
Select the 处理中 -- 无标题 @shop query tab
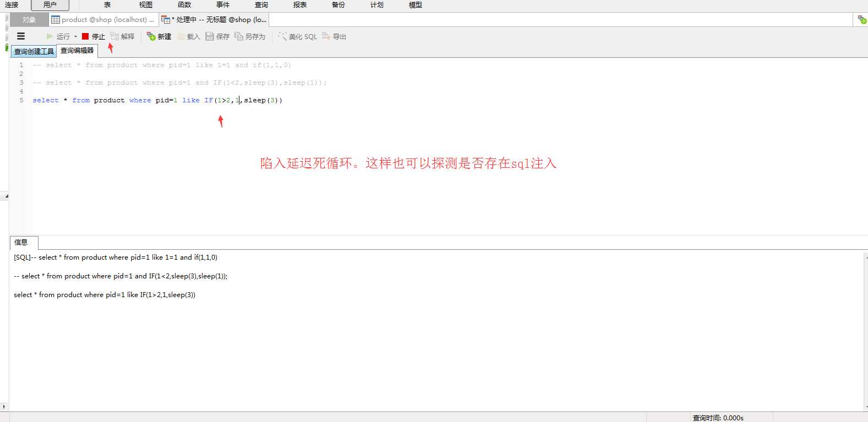[214, 20]
